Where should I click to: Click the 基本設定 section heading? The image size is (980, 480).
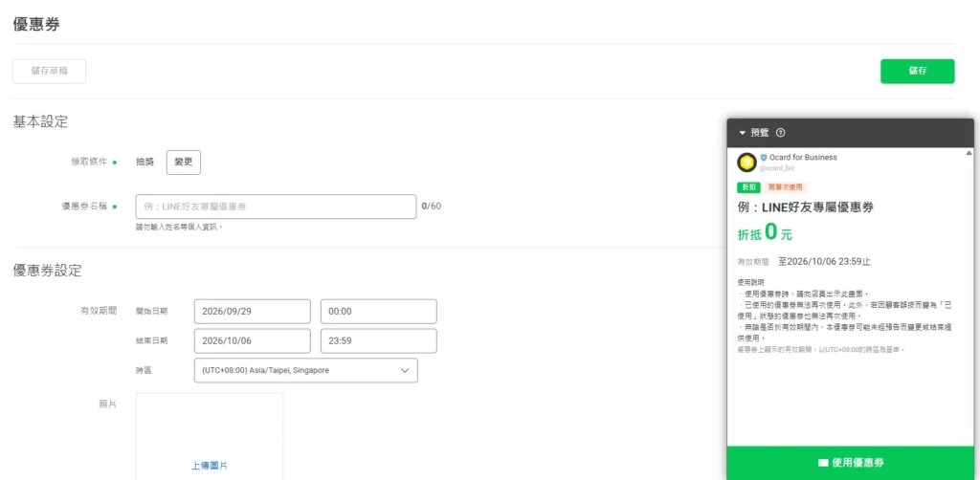point(40,121)
